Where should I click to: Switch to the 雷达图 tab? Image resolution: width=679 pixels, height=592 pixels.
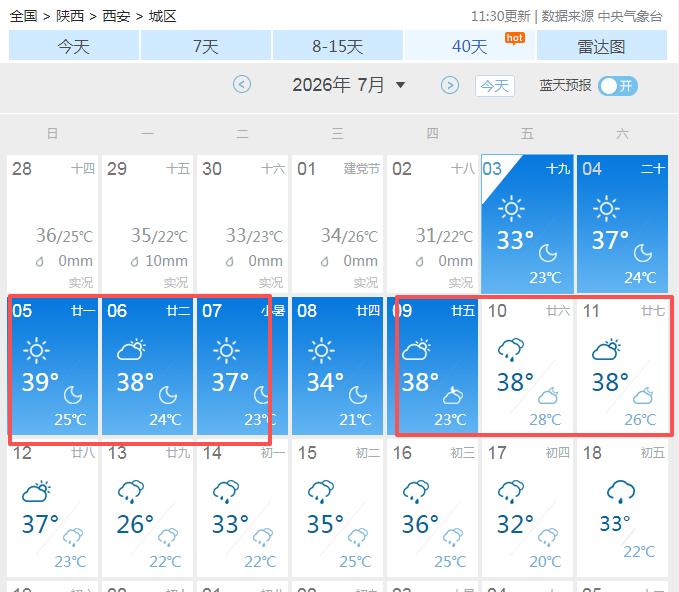(x=602, y=45)
